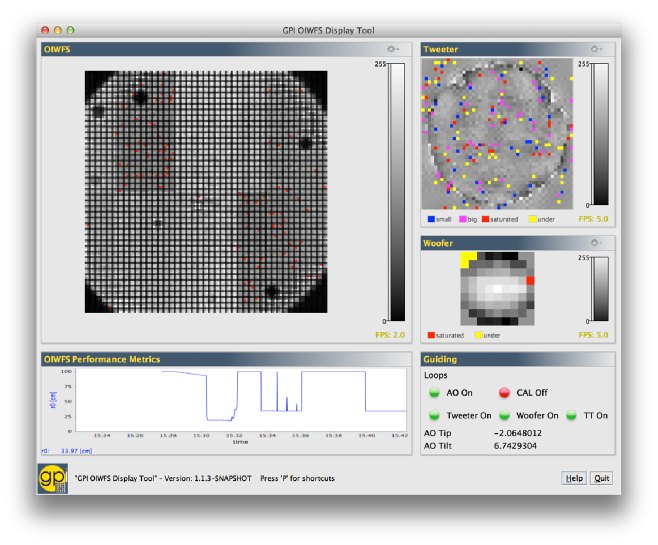
Task: Click the magenta 'big' legend swatch
Action: tap(461, 218)
